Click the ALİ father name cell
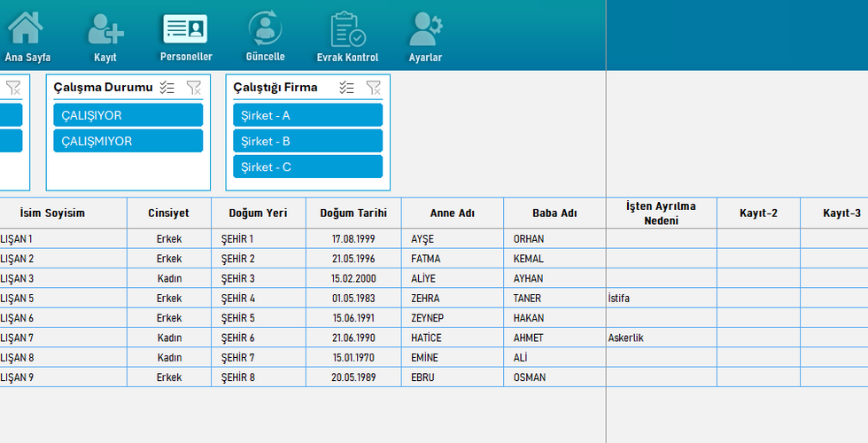This screenshot has width=868, height=443. [x=554, y=358]
